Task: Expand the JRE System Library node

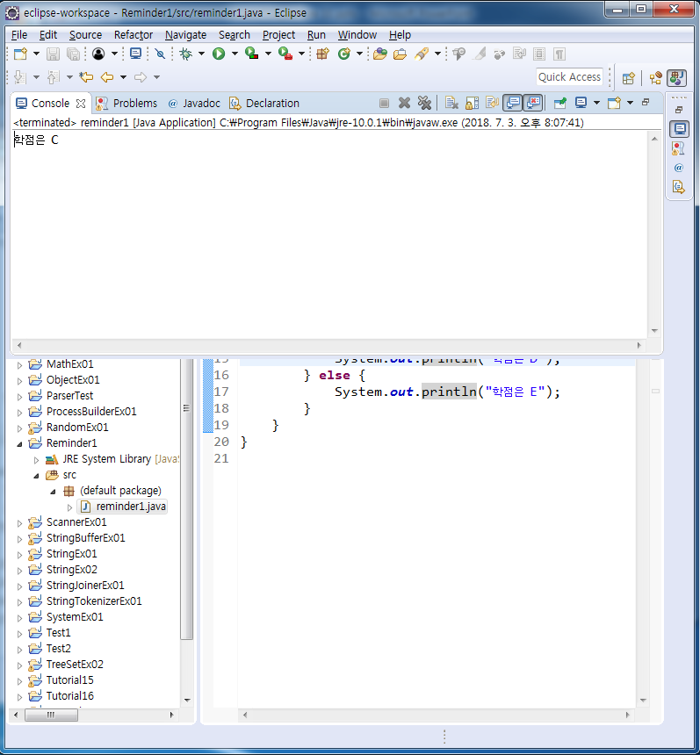Action: click(x=36, y=460)
